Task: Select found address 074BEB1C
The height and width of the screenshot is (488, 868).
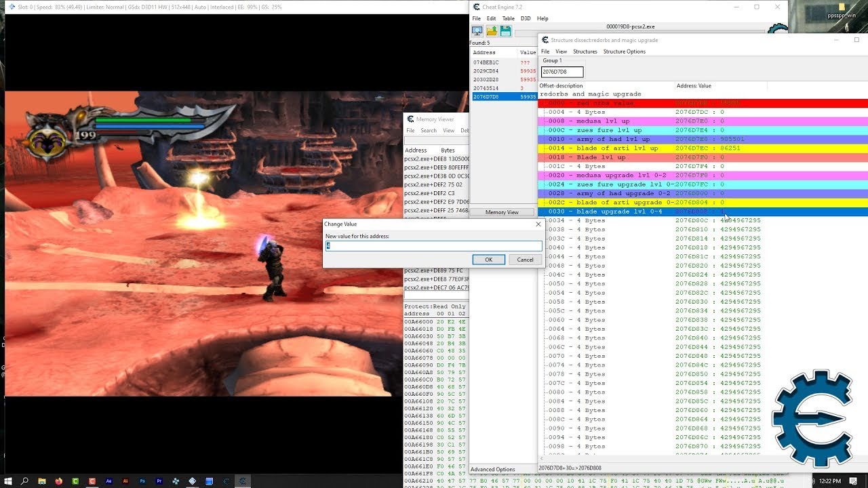Action: coord(504,62)
